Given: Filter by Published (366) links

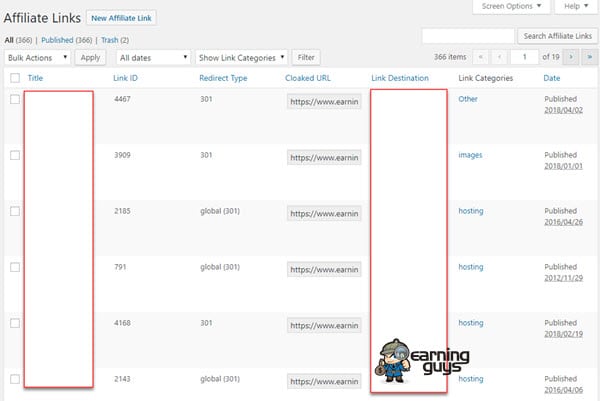Looking at the screenshot, I should point(67,40).
